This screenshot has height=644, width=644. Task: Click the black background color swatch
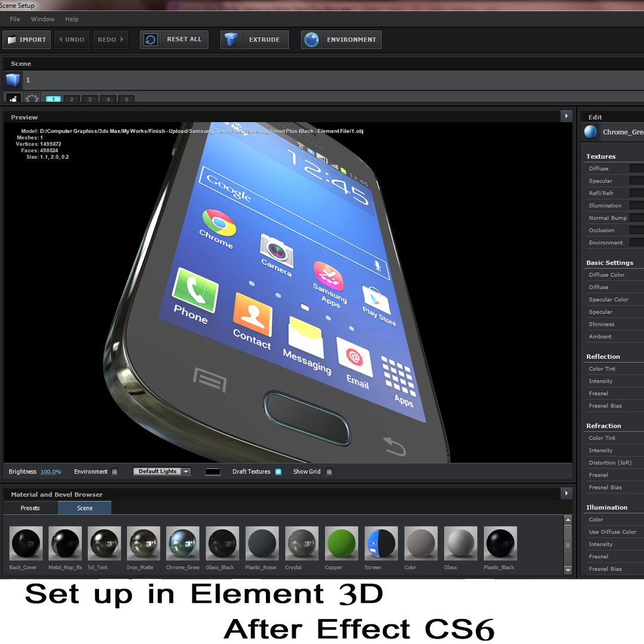213,472
